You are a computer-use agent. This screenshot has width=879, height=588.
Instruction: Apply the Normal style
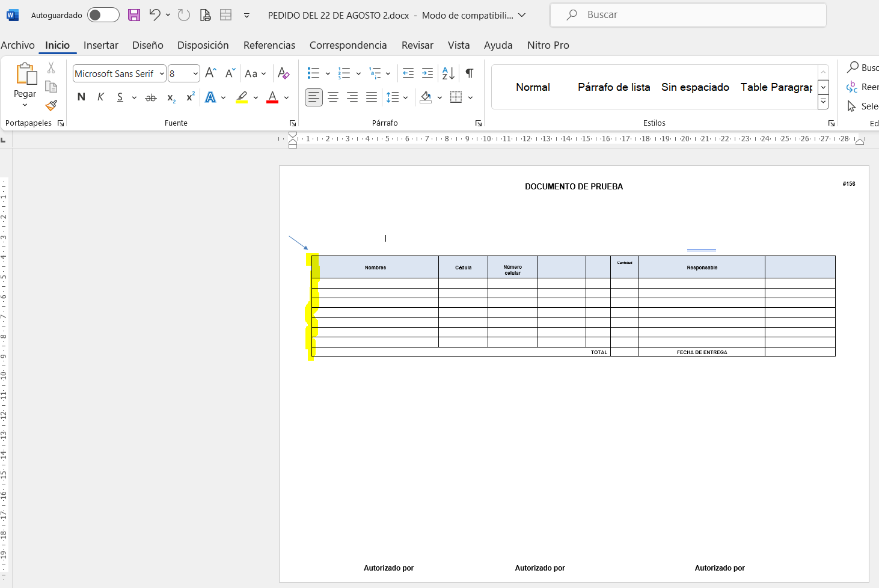533,87
